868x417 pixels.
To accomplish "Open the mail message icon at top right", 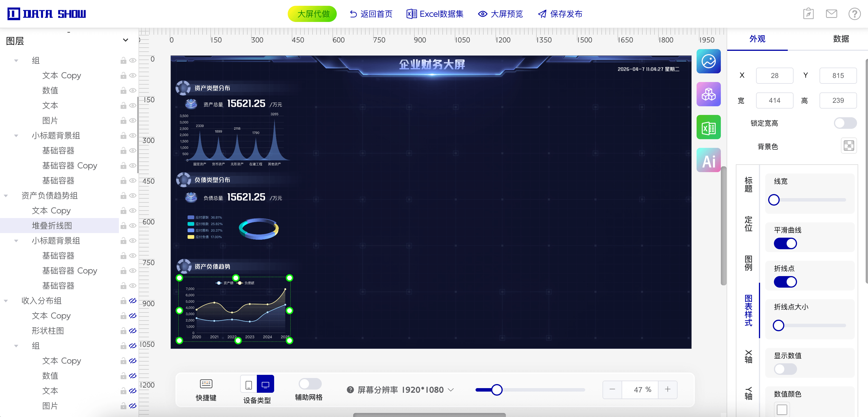I will (x=831, y=14).
